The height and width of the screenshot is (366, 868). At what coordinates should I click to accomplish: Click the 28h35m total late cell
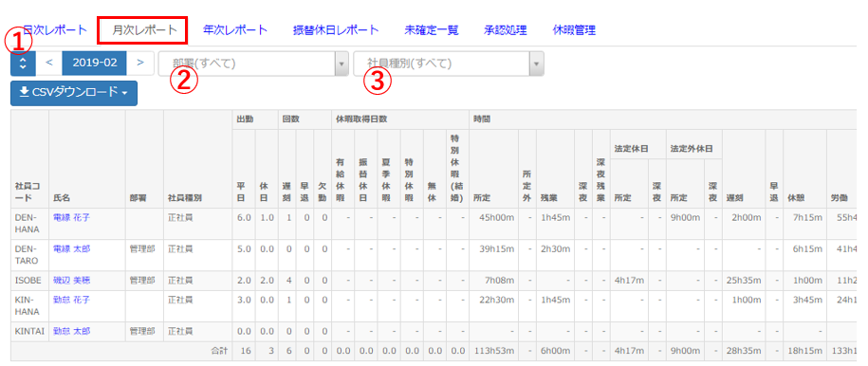[744, 351]
